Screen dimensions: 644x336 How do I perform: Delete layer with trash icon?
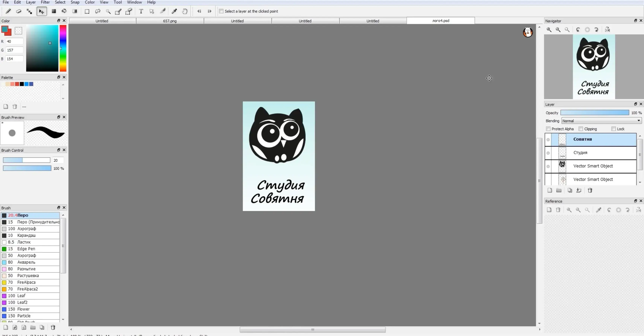(590, 190)
